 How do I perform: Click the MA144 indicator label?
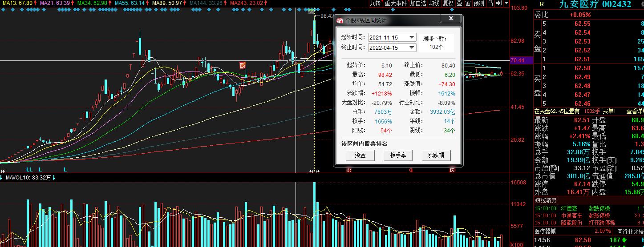[206, 3]
